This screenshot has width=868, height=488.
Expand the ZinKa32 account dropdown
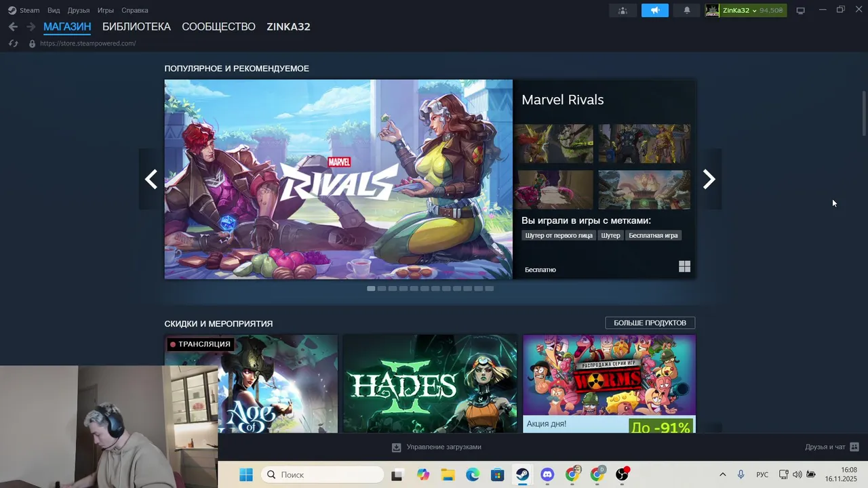[755, 11]
